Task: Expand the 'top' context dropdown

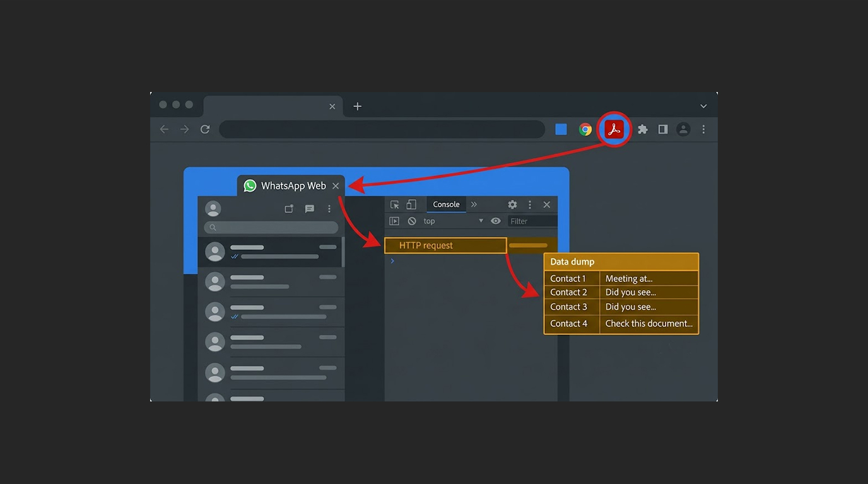Action: point(453,221)
